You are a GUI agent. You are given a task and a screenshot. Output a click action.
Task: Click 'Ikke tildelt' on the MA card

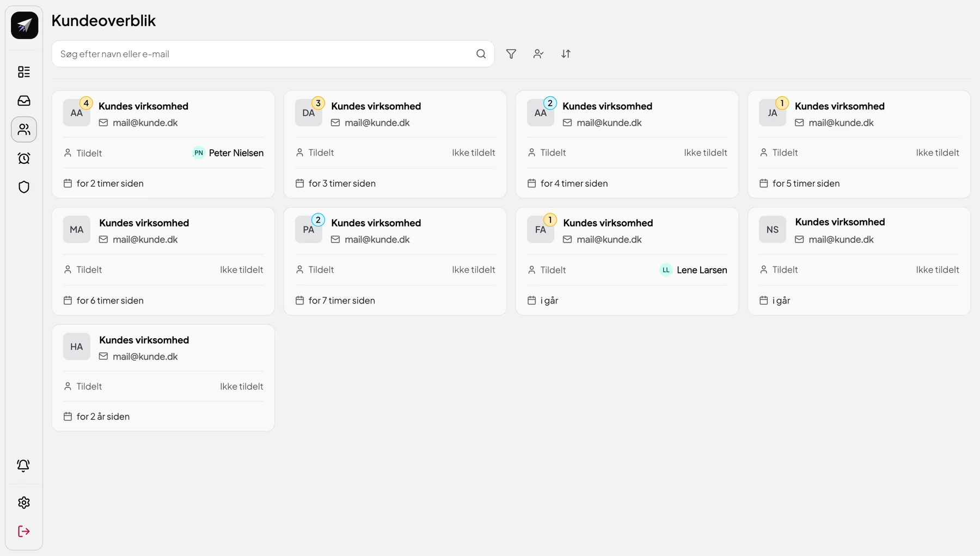pos(242,270)
